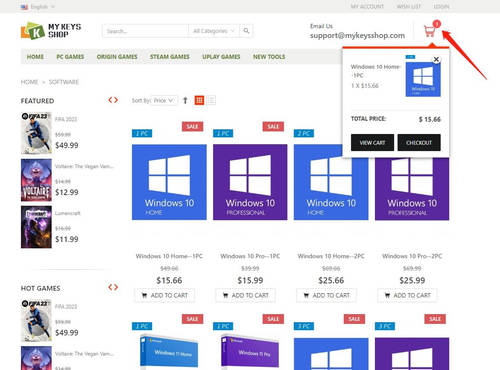
Task: Open Windows 11 Home box image
Action: tap(169, 353)
